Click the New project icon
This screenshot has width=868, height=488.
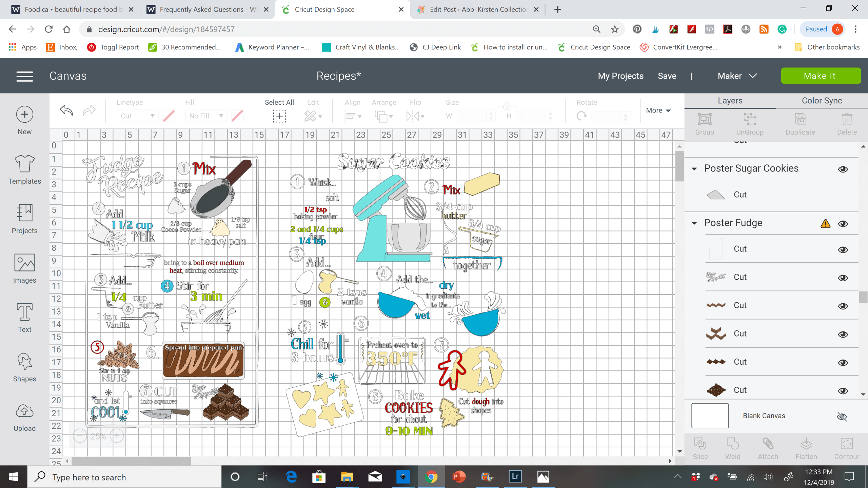(24, 115)
